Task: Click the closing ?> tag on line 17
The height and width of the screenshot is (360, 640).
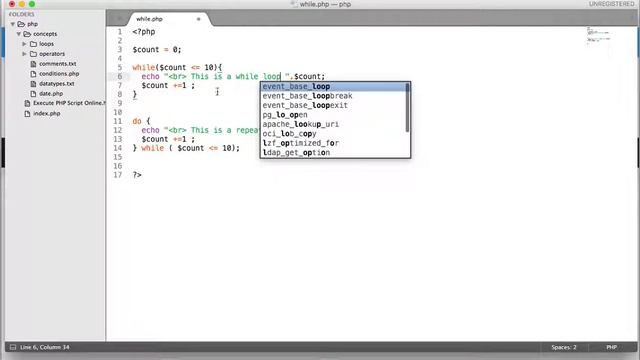Action: (x=137, y=175)
